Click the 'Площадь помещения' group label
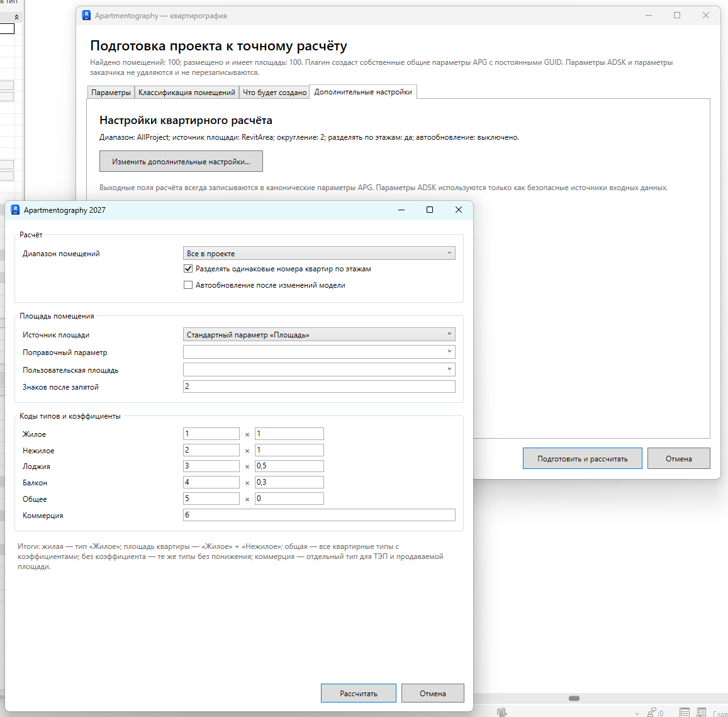The image size is (728, 717). coord(57,316)
